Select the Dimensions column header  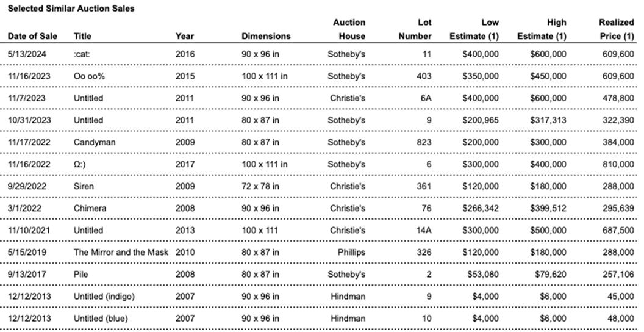266,36
